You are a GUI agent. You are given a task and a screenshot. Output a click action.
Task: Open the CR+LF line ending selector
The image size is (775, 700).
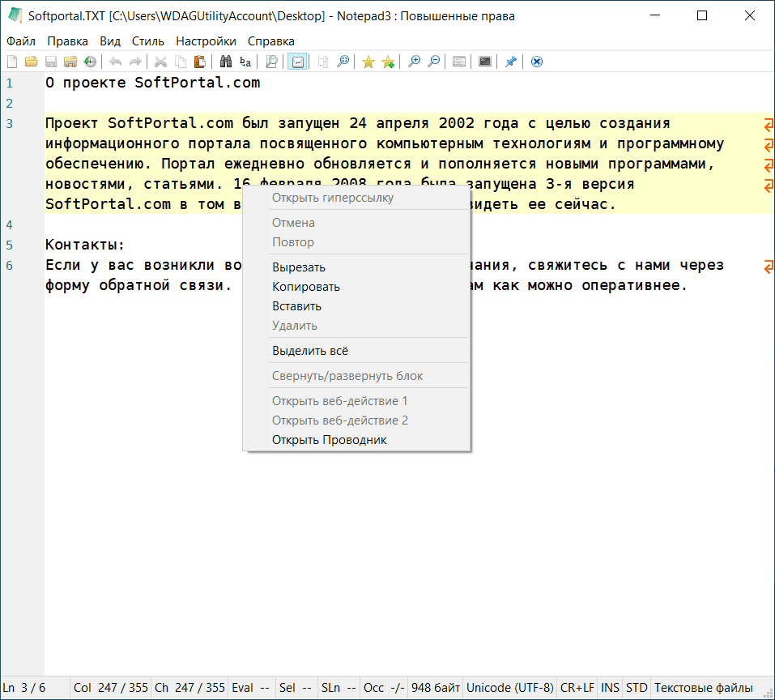(577, 688)
